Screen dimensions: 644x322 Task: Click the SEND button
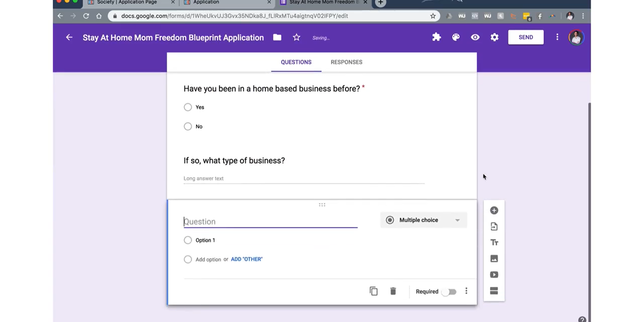click(x=526, y=37)
